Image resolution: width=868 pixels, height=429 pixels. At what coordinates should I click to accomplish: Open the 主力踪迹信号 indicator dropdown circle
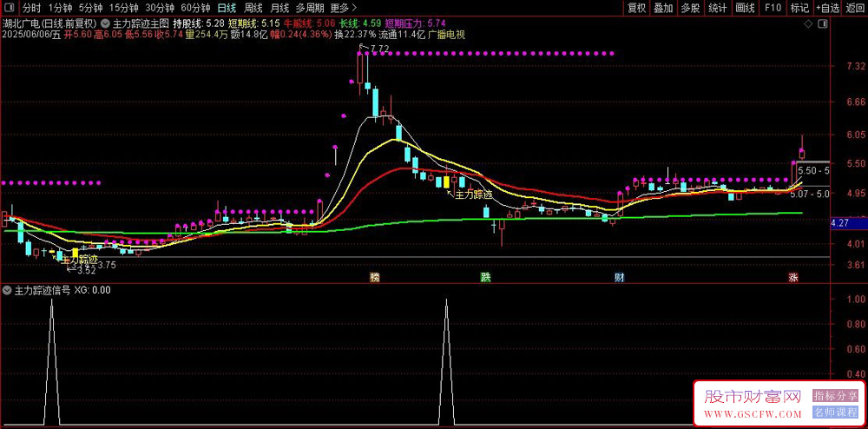7,290
